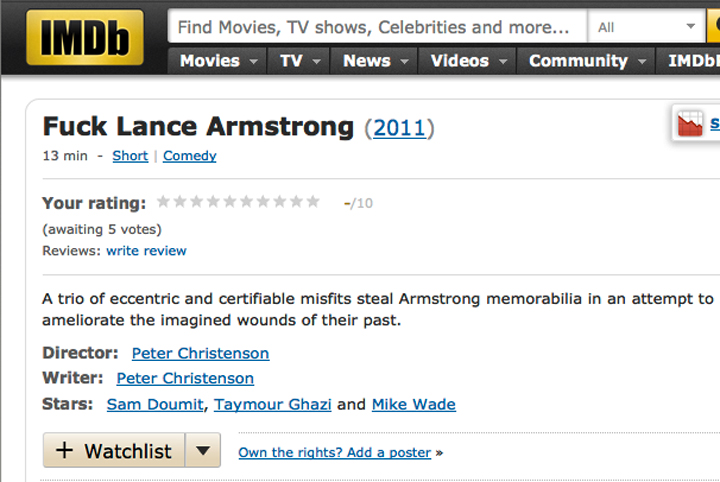
Task: Open the Videos menu
Action: pos(468,61)
